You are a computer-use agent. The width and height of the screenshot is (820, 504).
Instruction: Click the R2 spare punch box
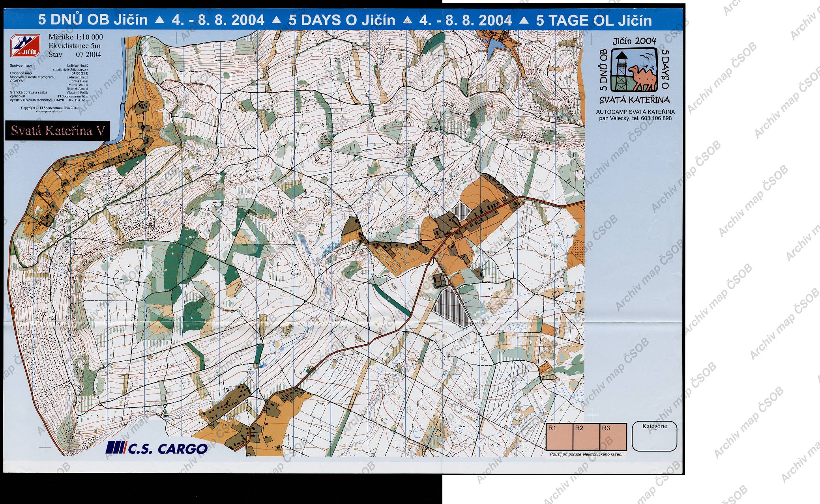(x=586, y=437)
